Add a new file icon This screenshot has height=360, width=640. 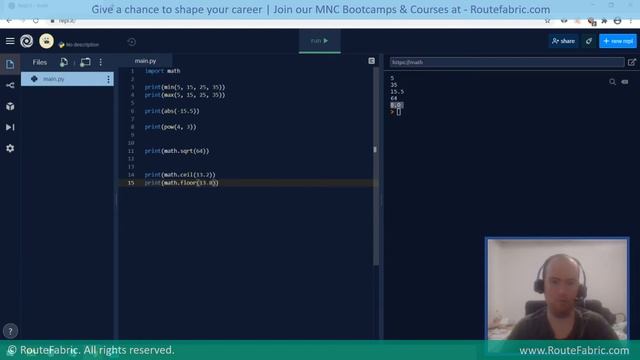[x=64, y=62]
